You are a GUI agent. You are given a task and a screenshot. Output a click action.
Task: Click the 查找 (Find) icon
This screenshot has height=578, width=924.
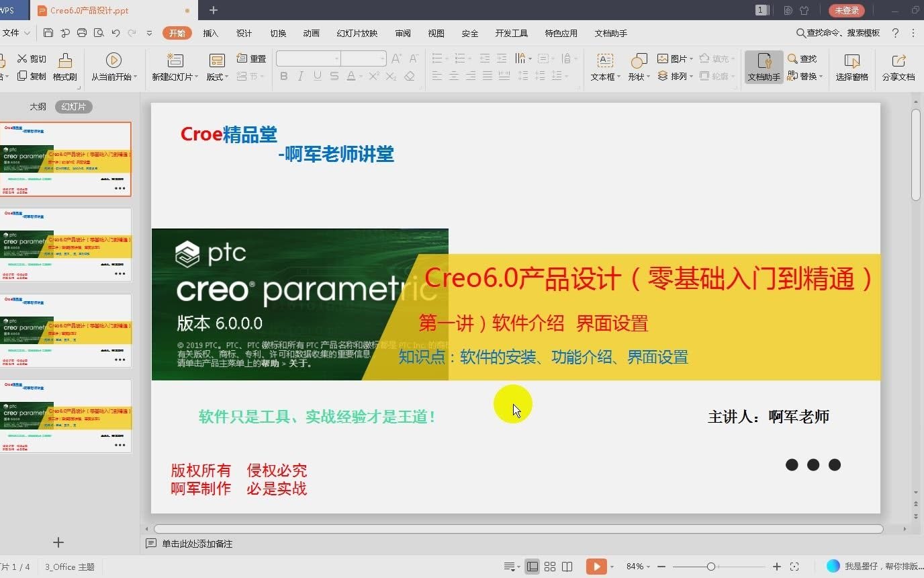tap(802, 58)
